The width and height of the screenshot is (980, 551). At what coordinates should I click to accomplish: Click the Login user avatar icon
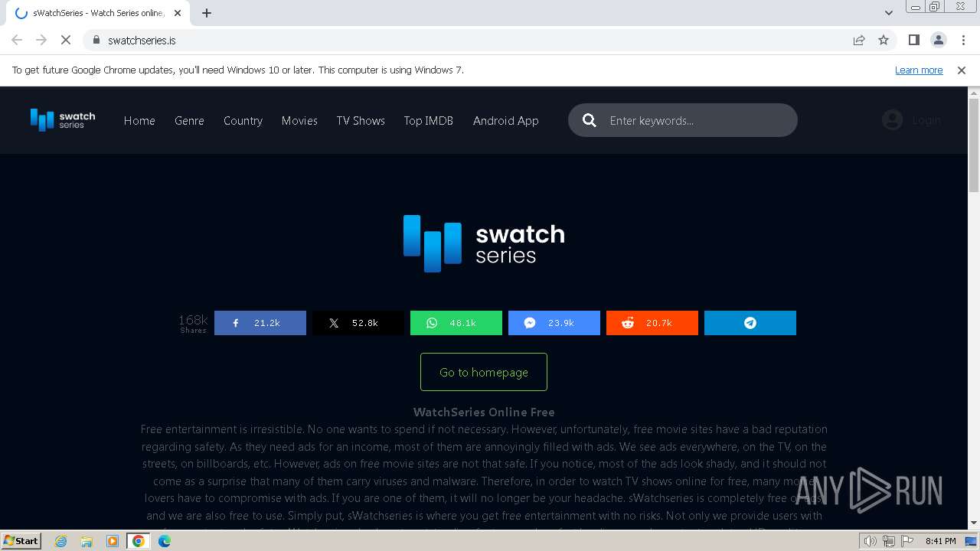[892, 120]
